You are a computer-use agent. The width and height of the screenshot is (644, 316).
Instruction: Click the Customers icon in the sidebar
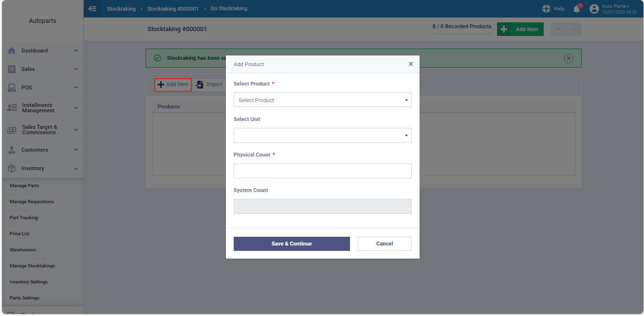point(12,150)
